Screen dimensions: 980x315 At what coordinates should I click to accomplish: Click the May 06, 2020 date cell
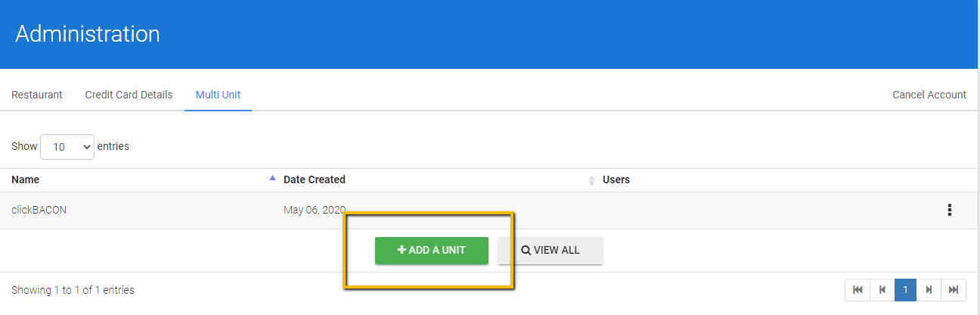315,210
